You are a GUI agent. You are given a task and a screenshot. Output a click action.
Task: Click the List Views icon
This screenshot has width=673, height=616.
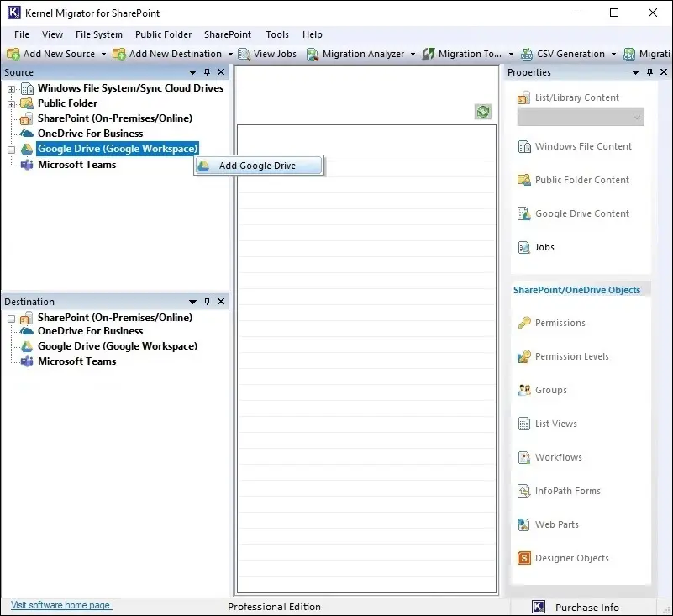pos(524,424)
